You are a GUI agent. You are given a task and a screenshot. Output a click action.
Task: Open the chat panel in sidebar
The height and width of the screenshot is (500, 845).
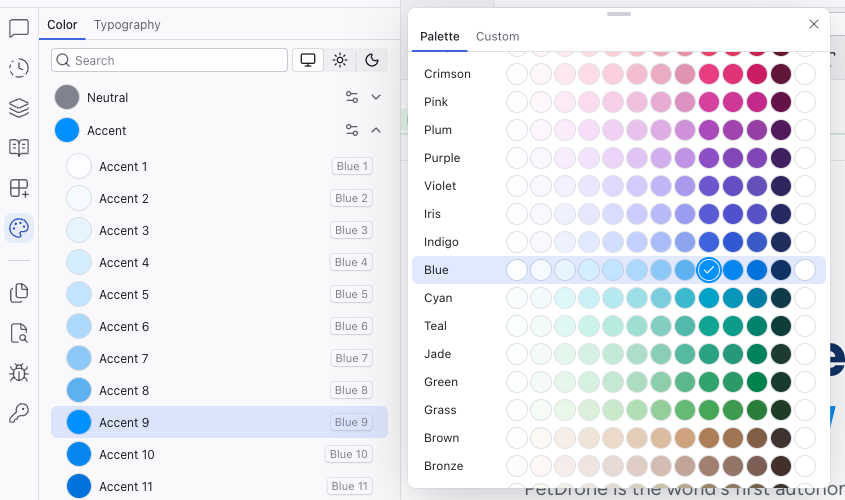(19, 28)
